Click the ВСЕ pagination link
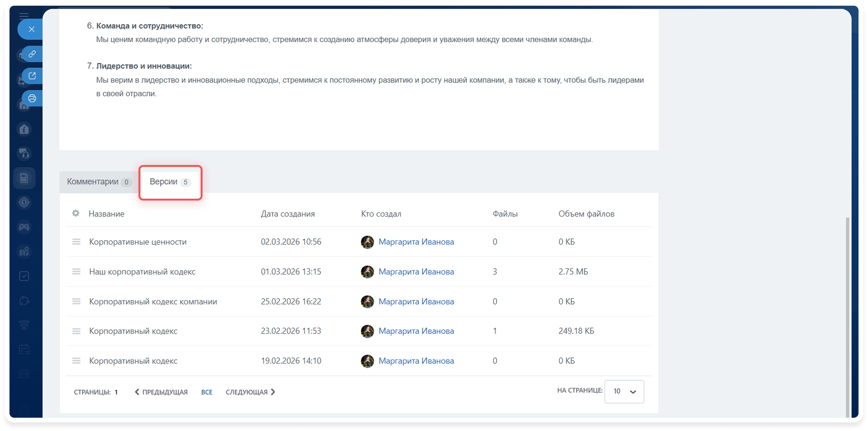 [207, 392]
